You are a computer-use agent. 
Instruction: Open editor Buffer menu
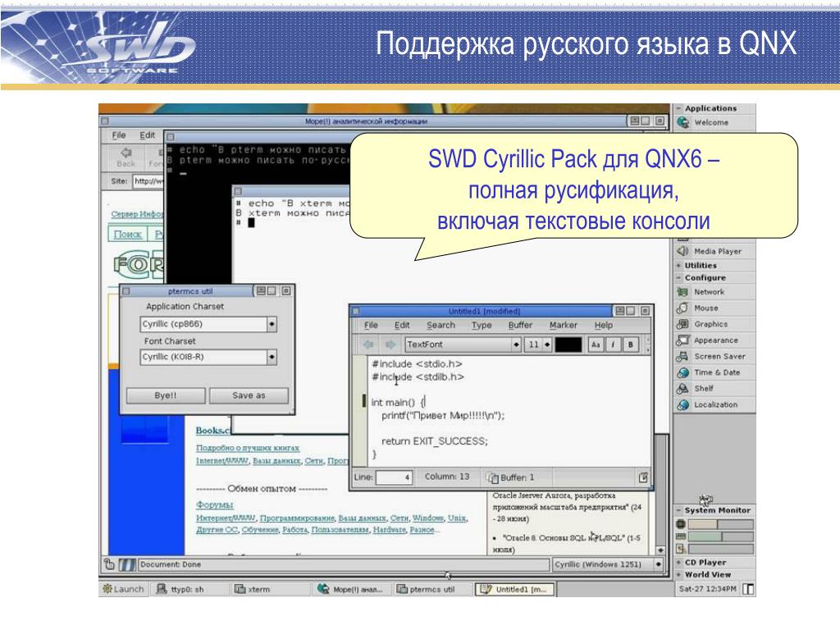[520, 325]
